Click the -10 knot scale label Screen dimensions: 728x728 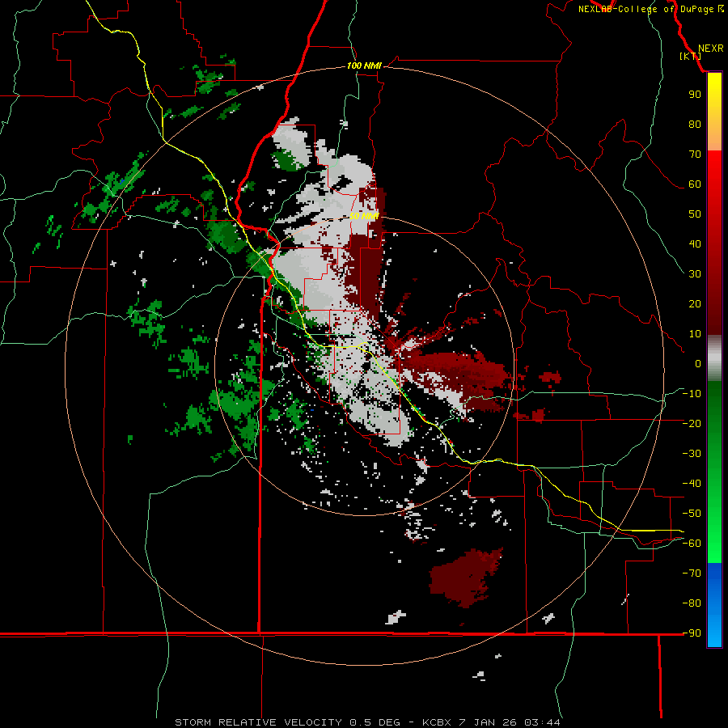[692, 394]
